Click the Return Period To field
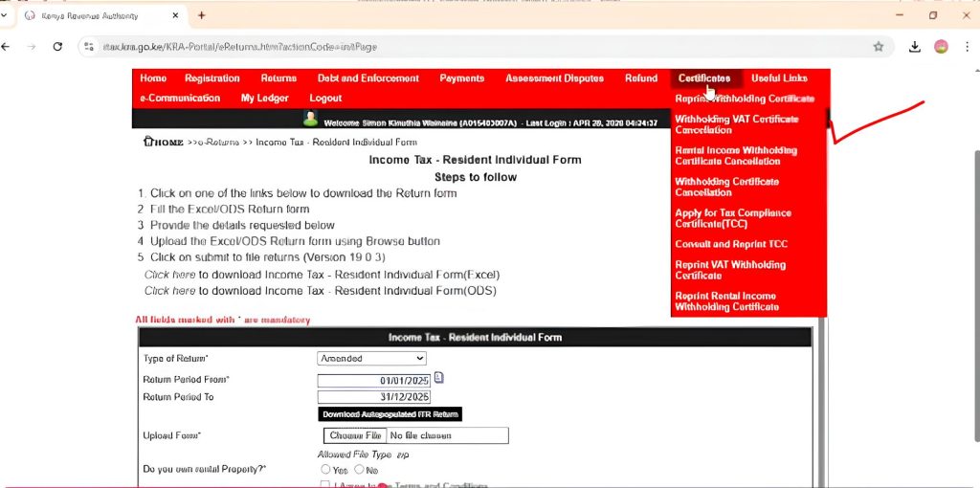This screenshot has height=488, width=980. click(x=374, y=397)
